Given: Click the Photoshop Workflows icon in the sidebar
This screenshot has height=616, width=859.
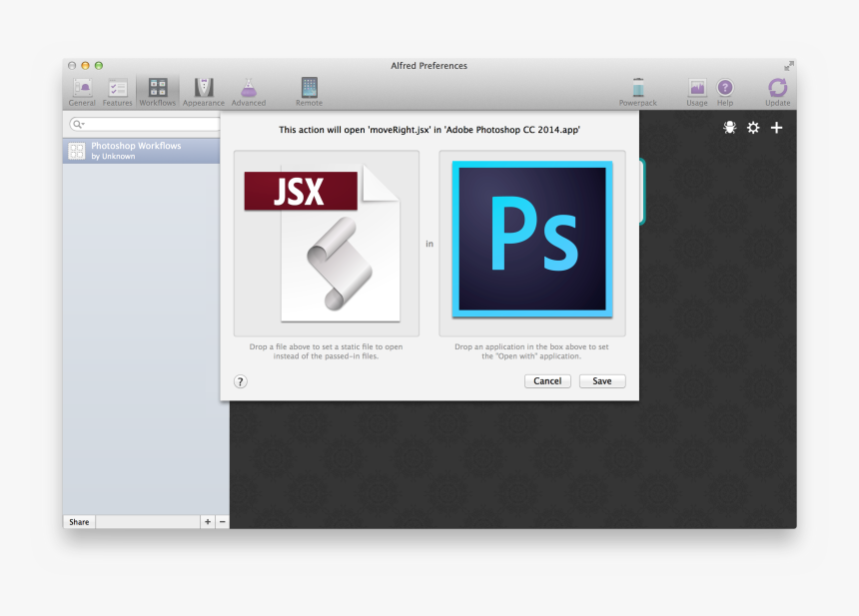Looking at the screenshot, I should [x=77, y=151].
